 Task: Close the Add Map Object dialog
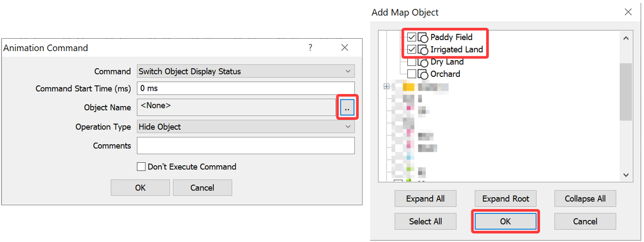628,12
